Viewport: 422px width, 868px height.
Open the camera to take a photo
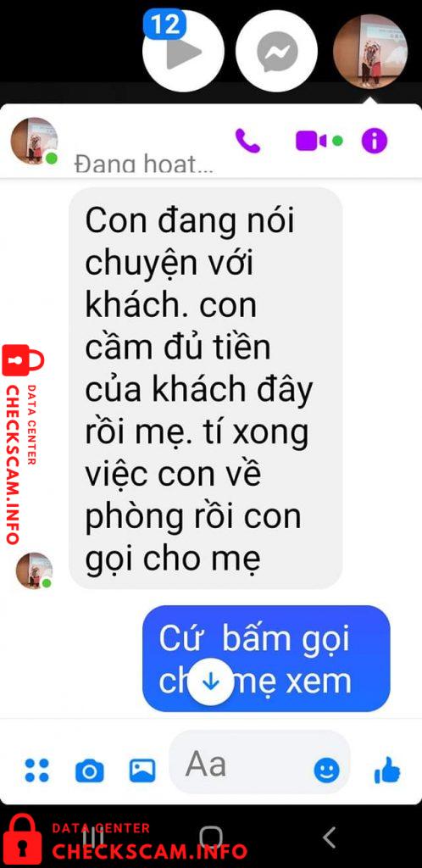89,771
